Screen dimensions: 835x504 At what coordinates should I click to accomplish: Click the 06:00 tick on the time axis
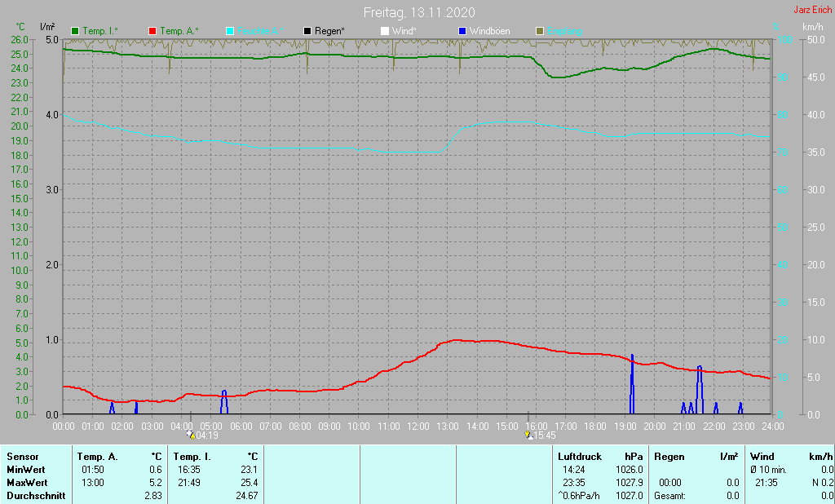tap(241, 427)
